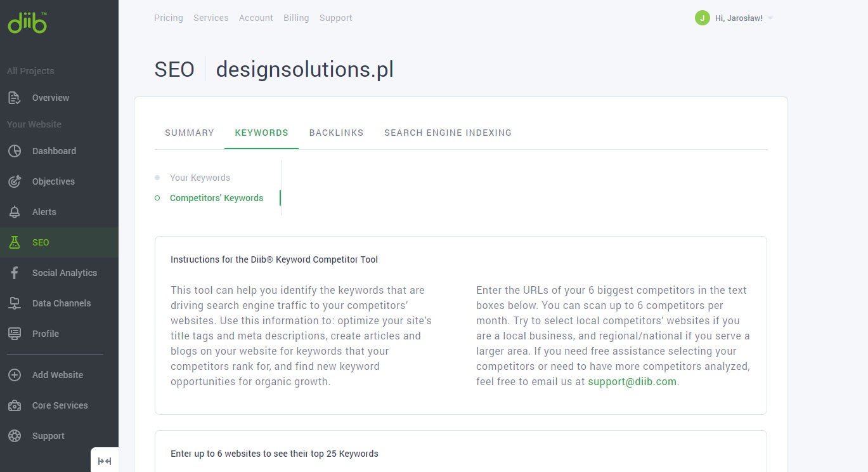Go to Dashboard in sidebar
Image resolution: width=868 pixels, height=472 pixels.
[54, 151]
